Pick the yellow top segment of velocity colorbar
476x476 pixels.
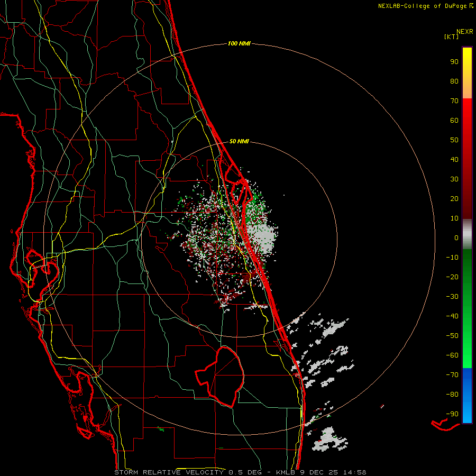click(467, 73)
